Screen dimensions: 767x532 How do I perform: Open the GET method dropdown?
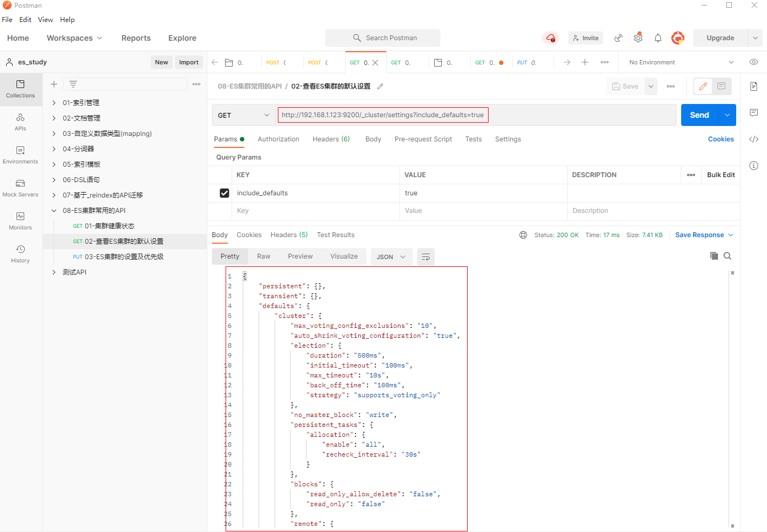pyautogui.click(x=243, y=116)
